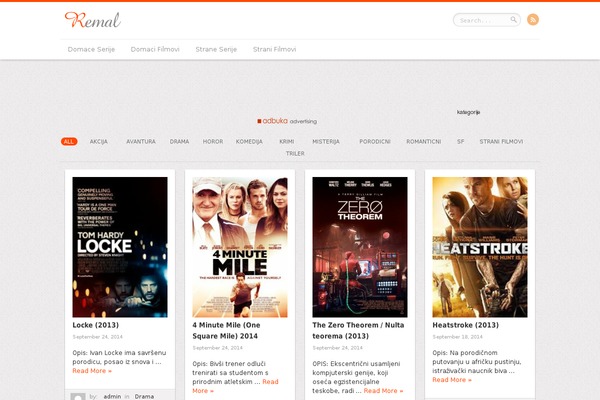
Task: Filter by TRILER category
Action: tap(295, 153)
